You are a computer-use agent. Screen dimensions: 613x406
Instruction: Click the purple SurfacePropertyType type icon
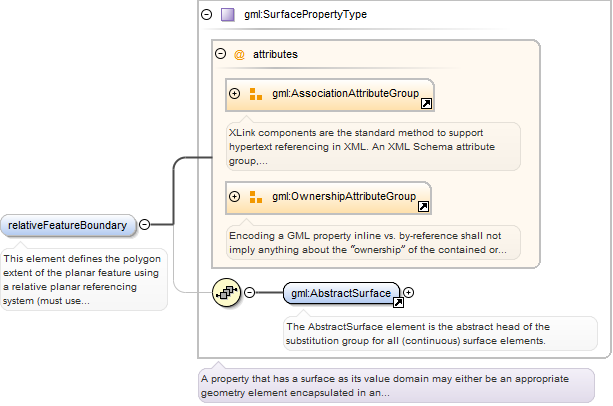[x=228, y=15]
